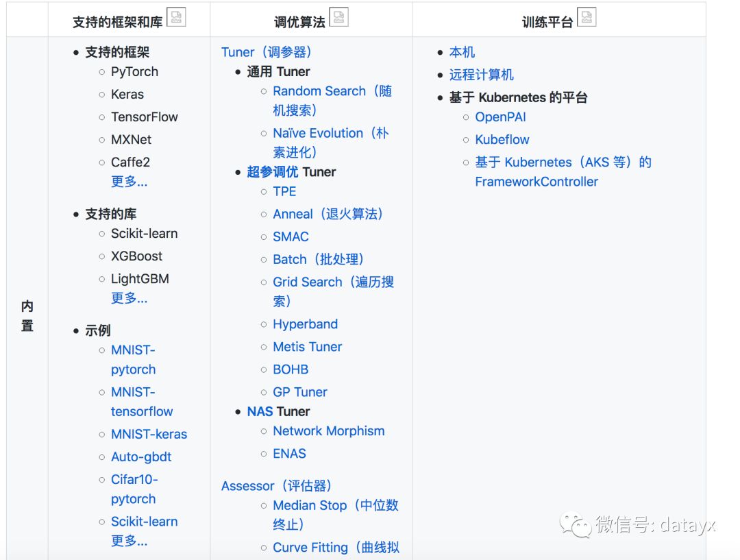
Task: Open the 超参调优 link
Action: click(273, 172)
